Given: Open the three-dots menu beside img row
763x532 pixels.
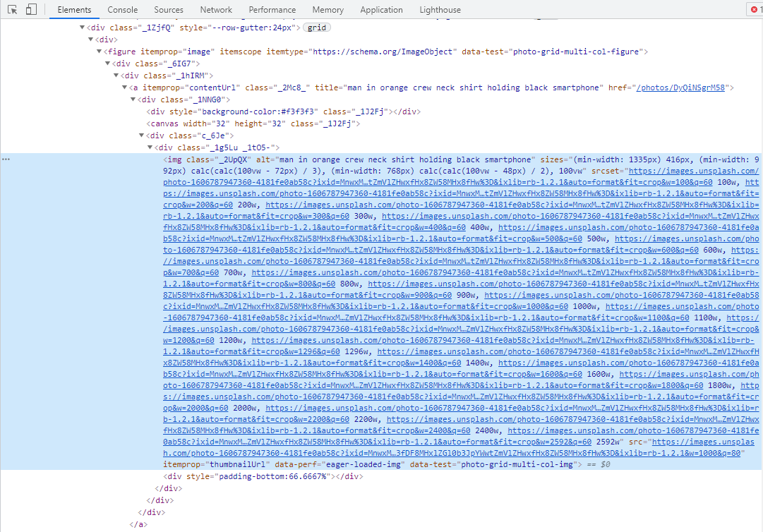Looking at the screenshot, I should 6,159.
